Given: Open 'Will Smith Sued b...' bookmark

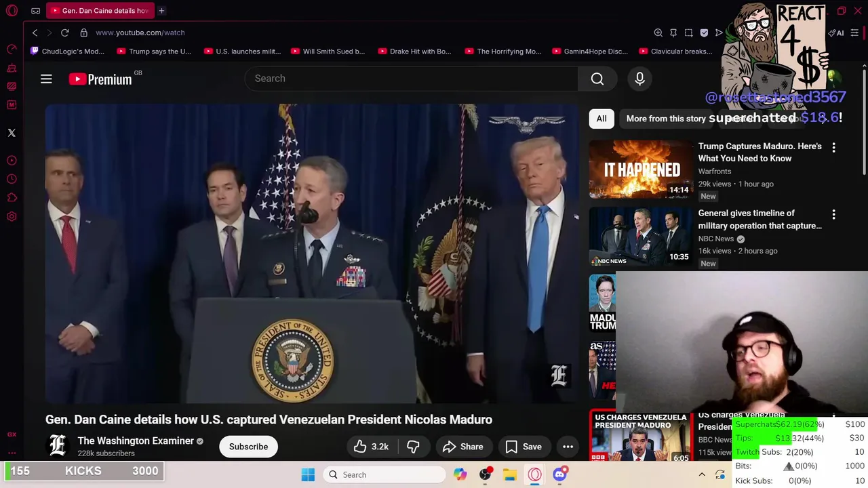Looking at the screenshot, I should click(x=328, y=52).
